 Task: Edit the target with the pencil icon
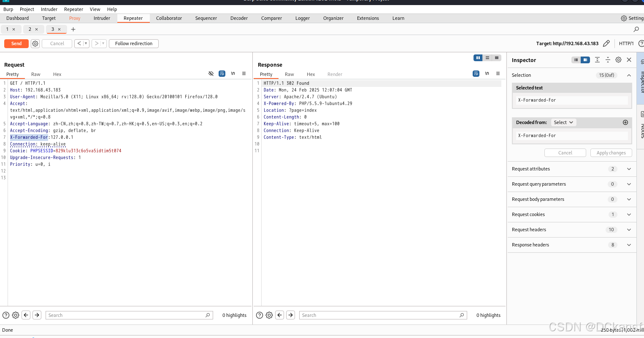606,43
